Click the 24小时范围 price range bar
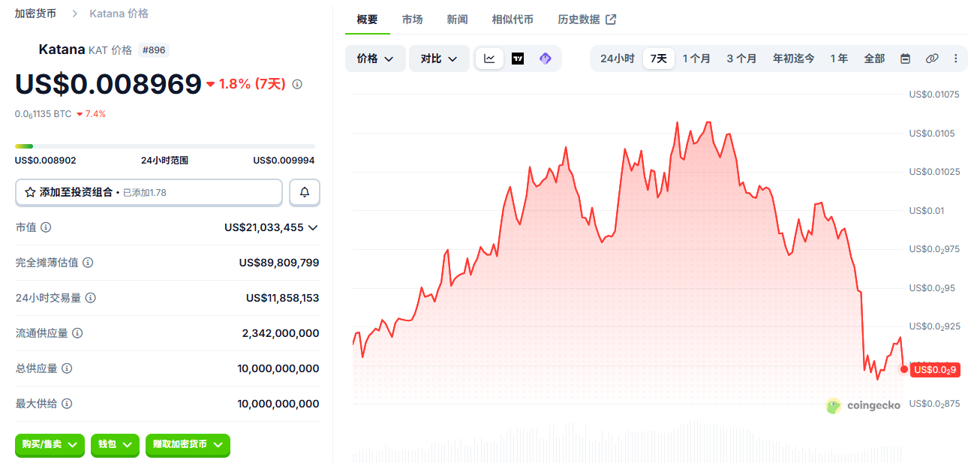 (165, 146)
